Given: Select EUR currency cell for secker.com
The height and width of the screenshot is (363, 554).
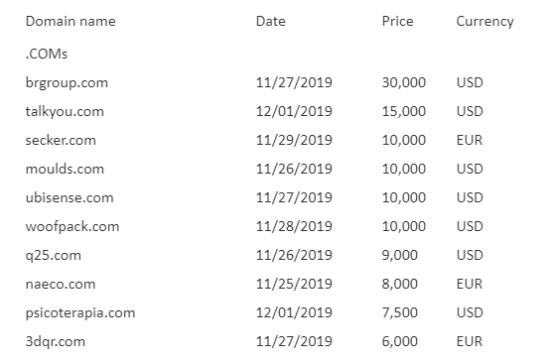Looking at the screenshot, I should click(469, 140).
